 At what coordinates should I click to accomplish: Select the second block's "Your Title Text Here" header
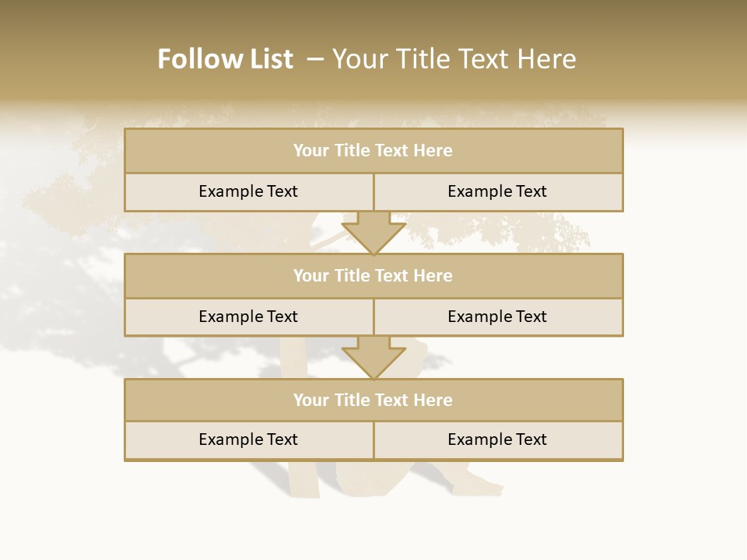tap(373, 275)
